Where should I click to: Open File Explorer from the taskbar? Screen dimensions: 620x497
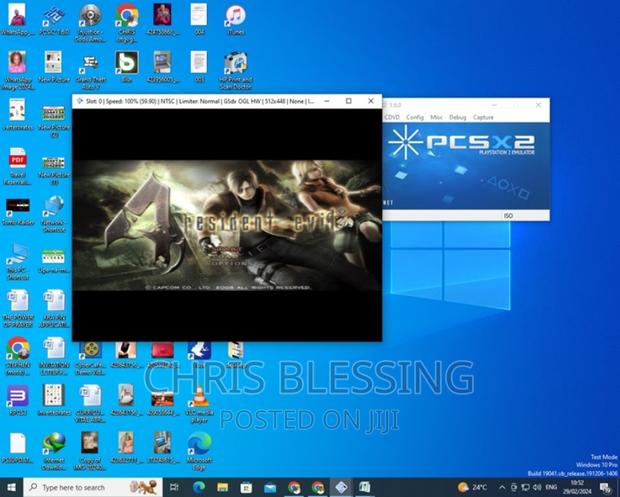tap(222, 487)
